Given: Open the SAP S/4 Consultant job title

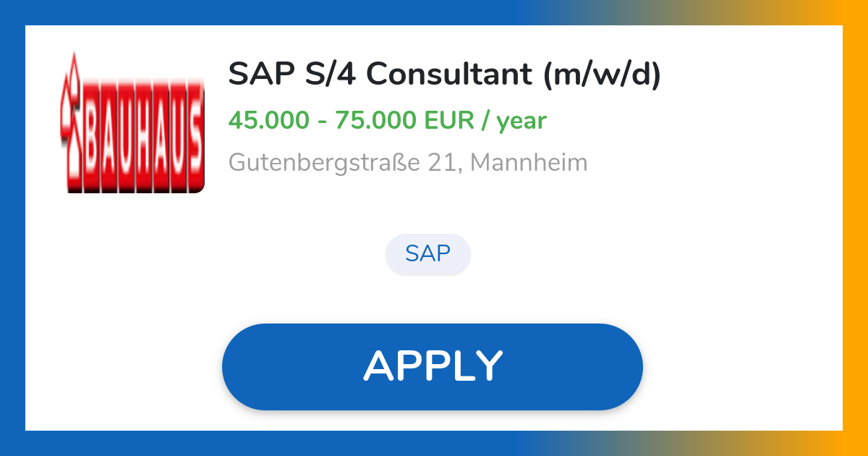Looking at the screenshot, I should point(446,73).
